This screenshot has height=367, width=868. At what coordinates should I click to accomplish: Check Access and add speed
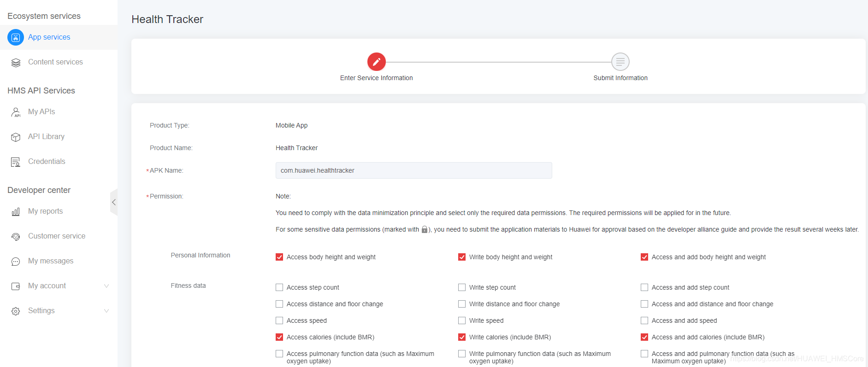(644, 320)
